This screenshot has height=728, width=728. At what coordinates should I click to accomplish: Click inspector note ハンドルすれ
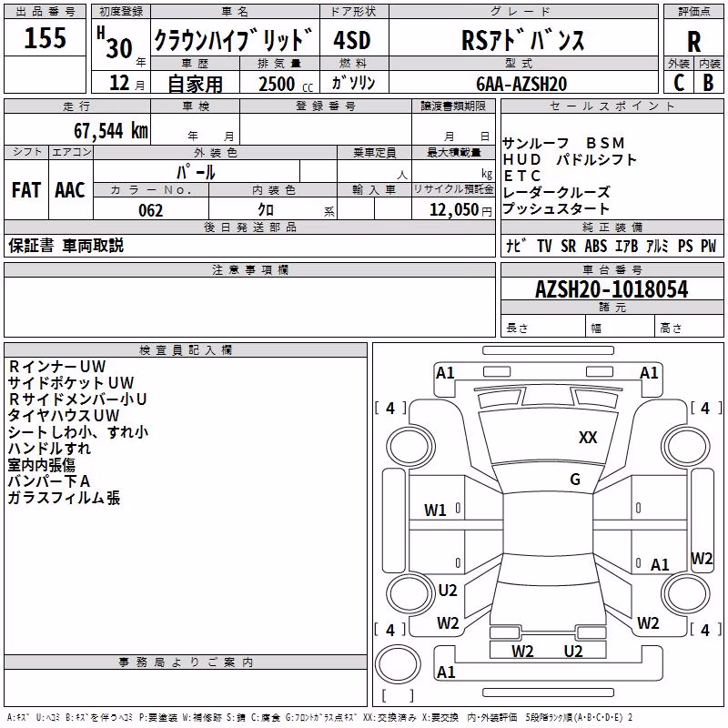coord(50,449)
